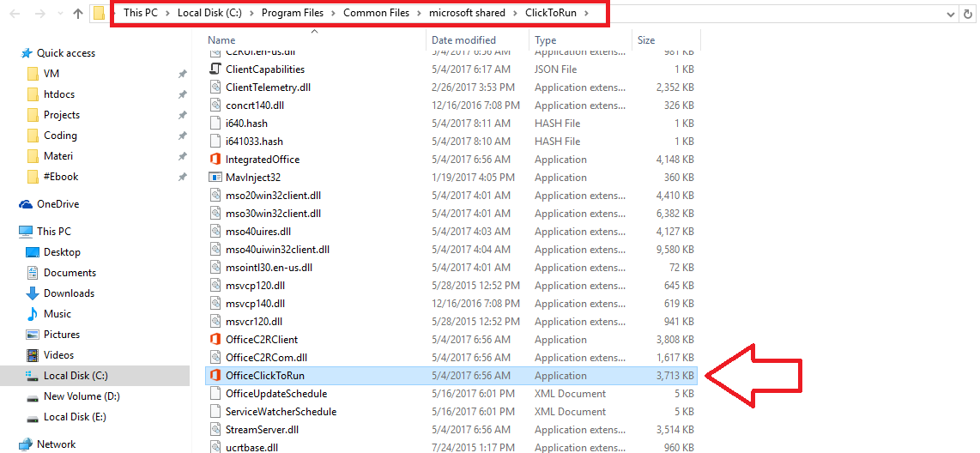Select the msvcr120.dll file name
This screenshot has width=980, height=453.
point(254,323)
